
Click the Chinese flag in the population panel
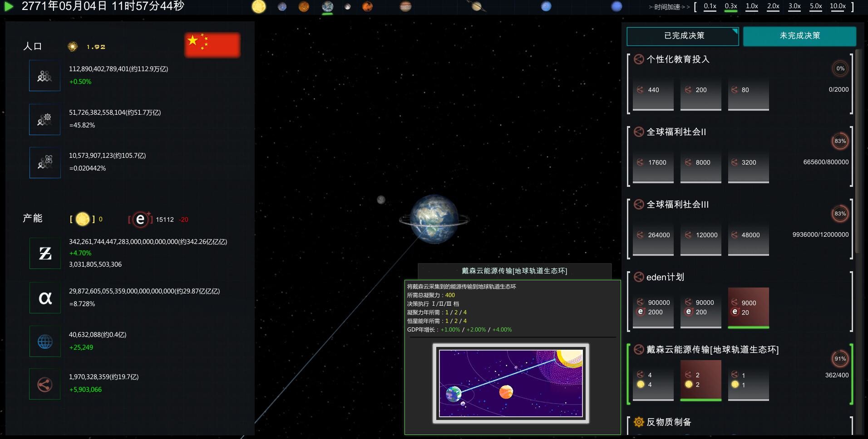click(212, 44)
